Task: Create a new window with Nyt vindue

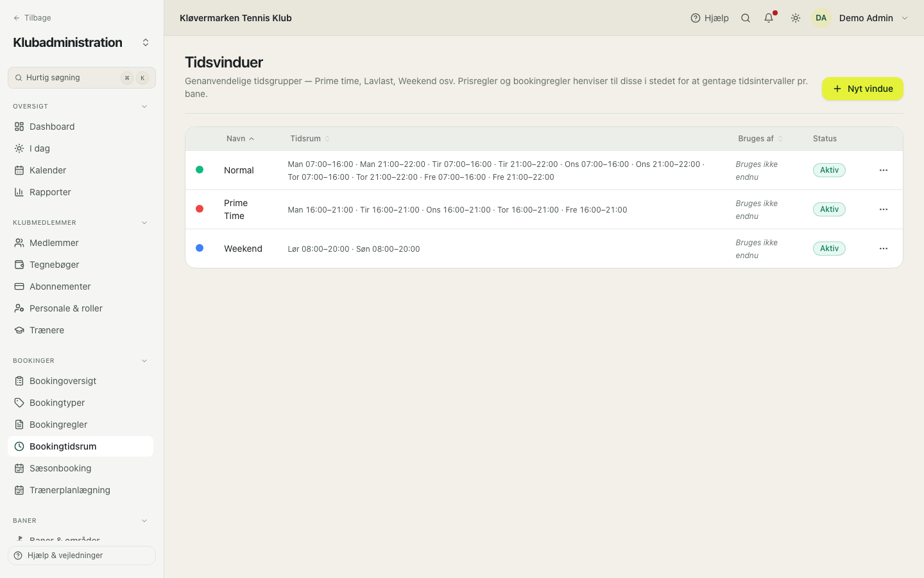Action: coord(862,89)
